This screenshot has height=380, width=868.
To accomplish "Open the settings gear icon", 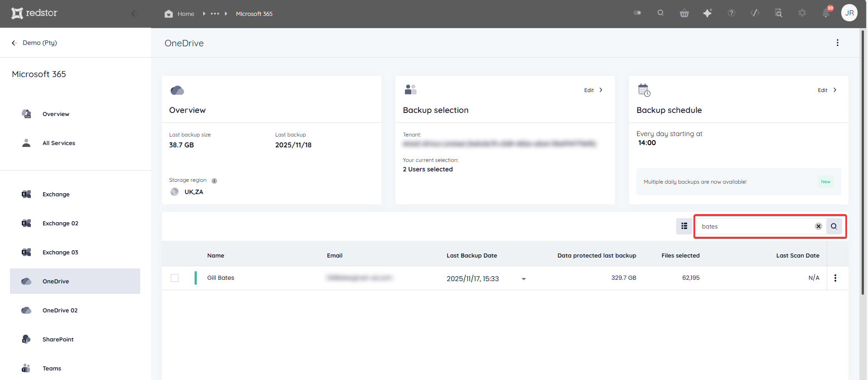I will [x=802, y=13].
